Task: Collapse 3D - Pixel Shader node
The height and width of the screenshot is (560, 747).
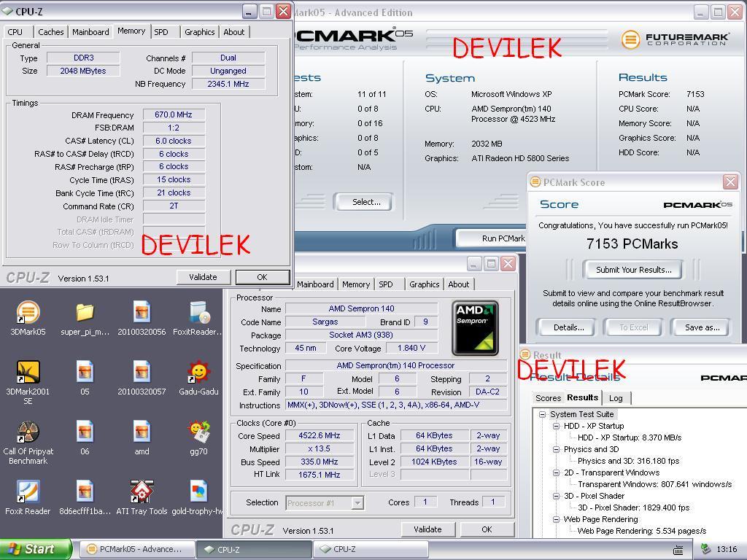Action: point(556,496)
